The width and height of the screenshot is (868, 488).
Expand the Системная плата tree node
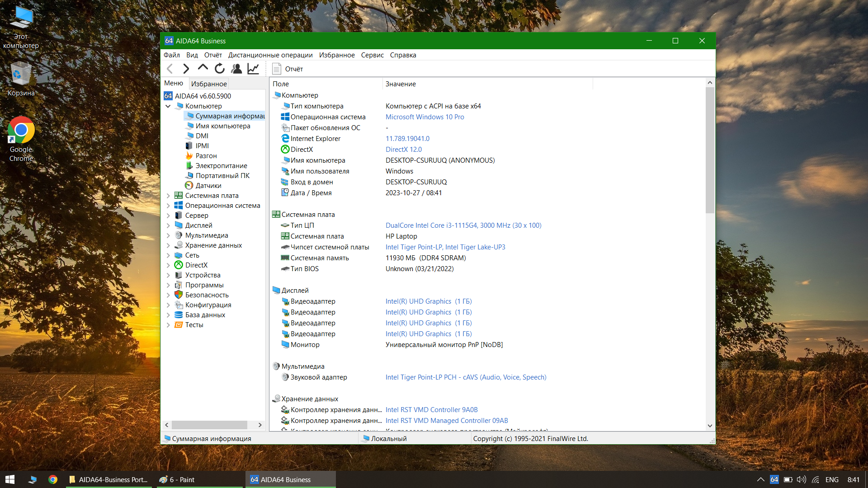point(168,196)
